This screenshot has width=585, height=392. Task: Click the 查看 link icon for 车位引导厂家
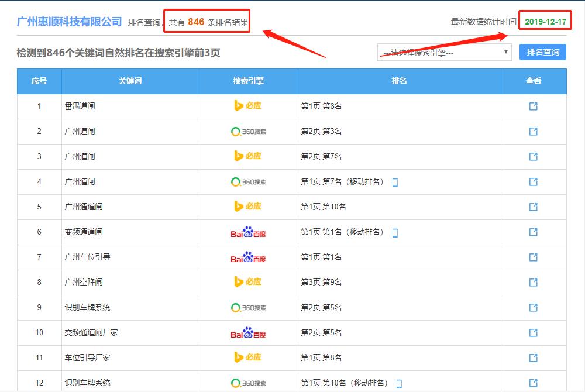tap(533, 357)
